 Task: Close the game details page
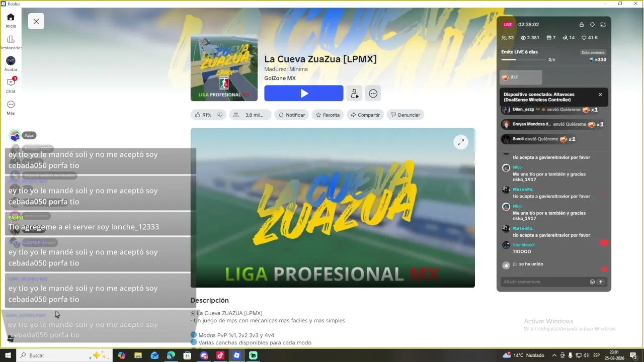coord(36,21)
